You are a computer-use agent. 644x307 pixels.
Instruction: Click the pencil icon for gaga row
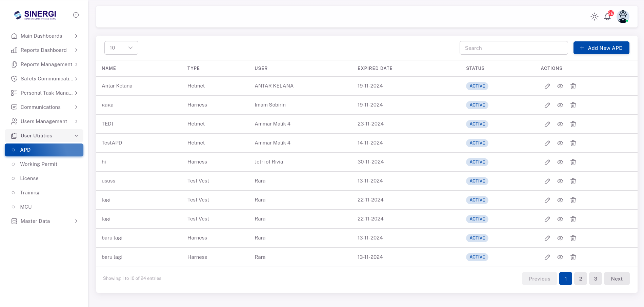click(x=547, y=105)
